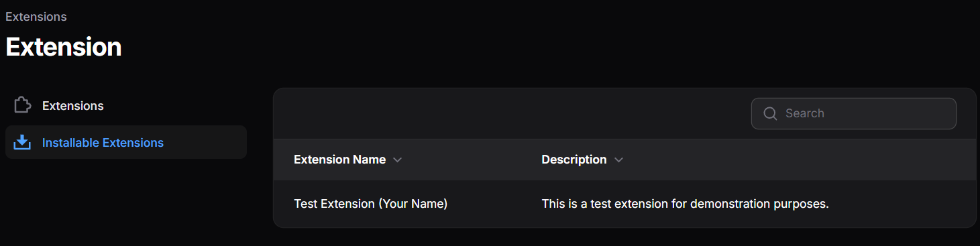The height and width of the screenshot is (246, 980).
Task: Click the Extension page title heading
Action: pyautogui.click(x=64, y=47)
